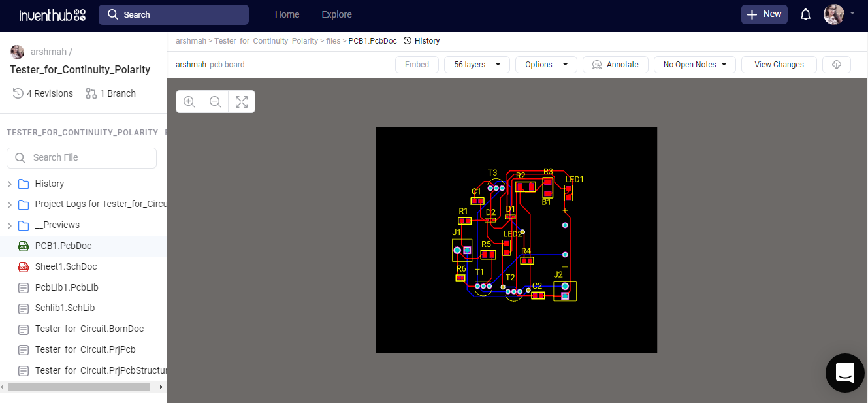Click the revisions history icon
This screenshot has width=868, height=403.
pyautogui.click(x=18, y=93)
